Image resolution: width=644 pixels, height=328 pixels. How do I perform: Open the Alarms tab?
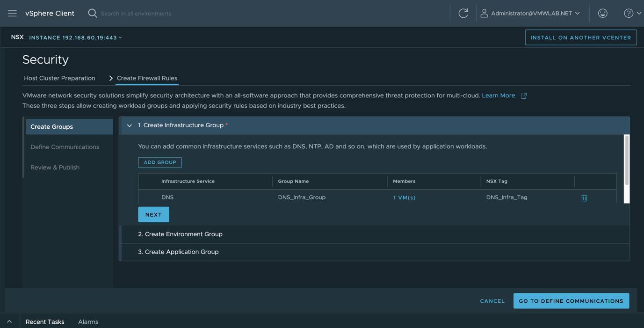click(x=88, y=321)
